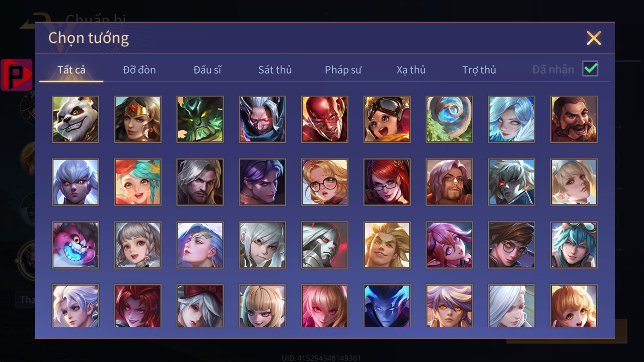
Task: Choose the Wonder Woman tiara hero portrait
Action: [x=138, y=119]
